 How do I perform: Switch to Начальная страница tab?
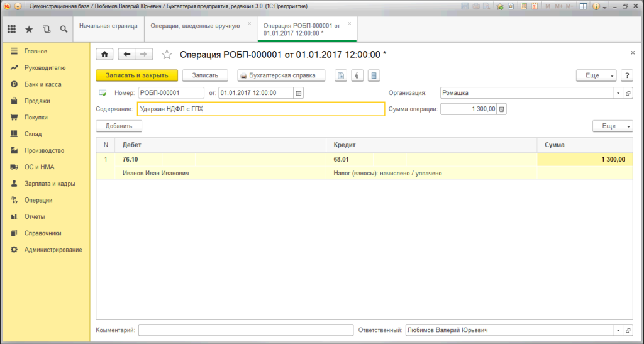point(108,26)
